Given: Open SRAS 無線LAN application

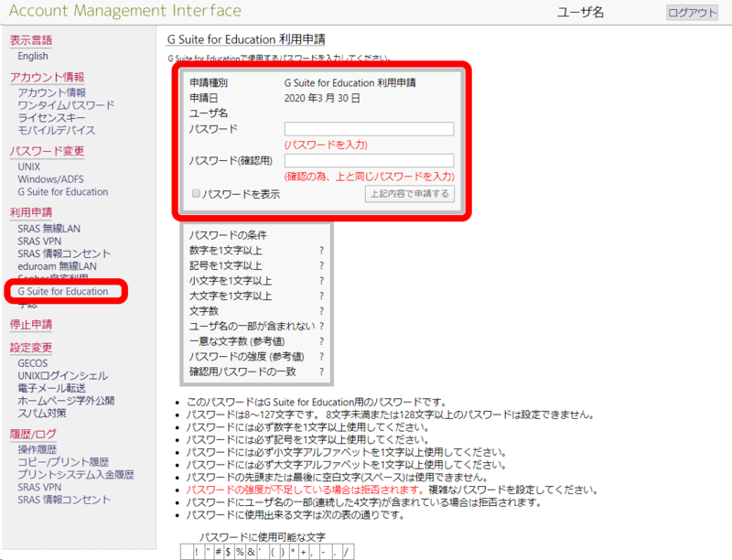Looking at the screenshot, I should point(49,229).
